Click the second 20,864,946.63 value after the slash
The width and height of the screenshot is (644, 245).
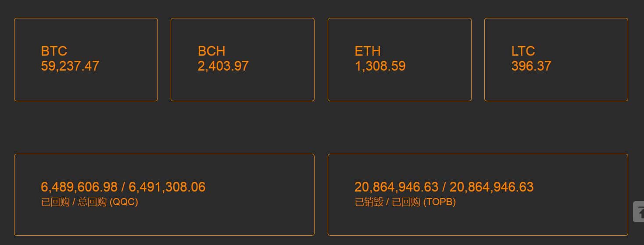[x=491, y=187]
